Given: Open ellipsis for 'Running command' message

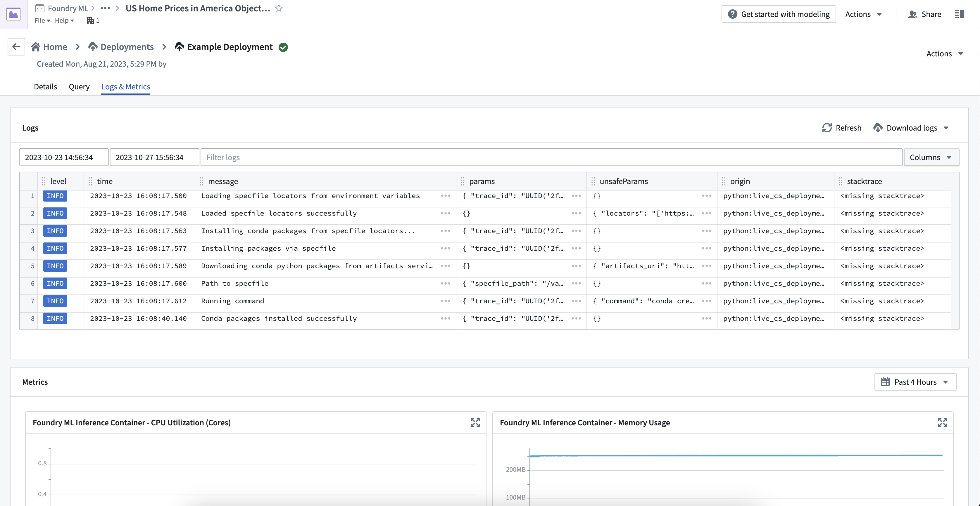Looking at the screenshot, I should [446, 301].
